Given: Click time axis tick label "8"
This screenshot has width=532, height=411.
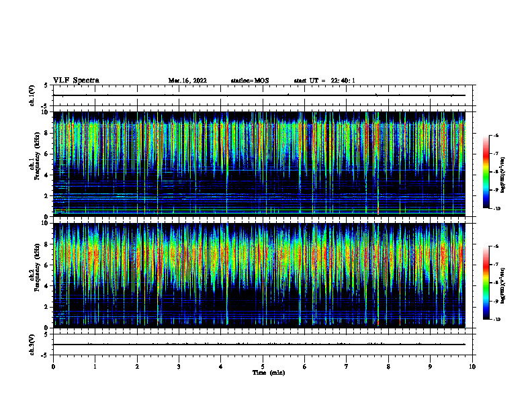Looking at the screenshot, I should (x=388, y=367).
